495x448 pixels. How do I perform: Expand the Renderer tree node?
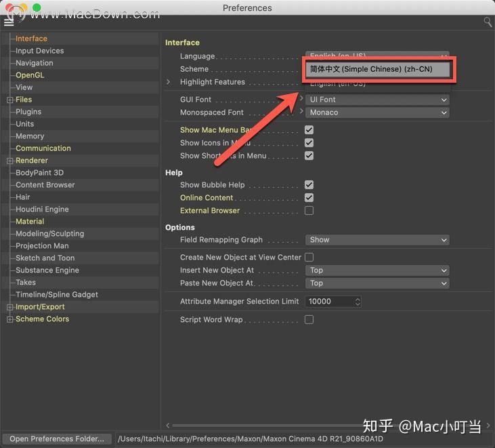coord(9,161)
